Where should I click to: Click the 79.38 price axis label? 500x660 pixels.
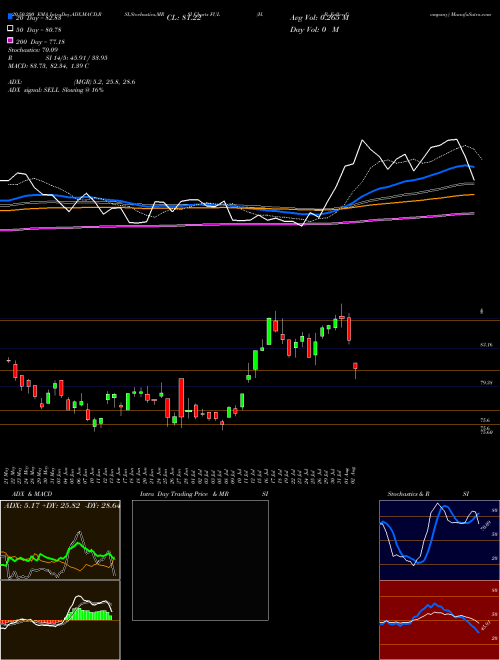tap(486, 383)
